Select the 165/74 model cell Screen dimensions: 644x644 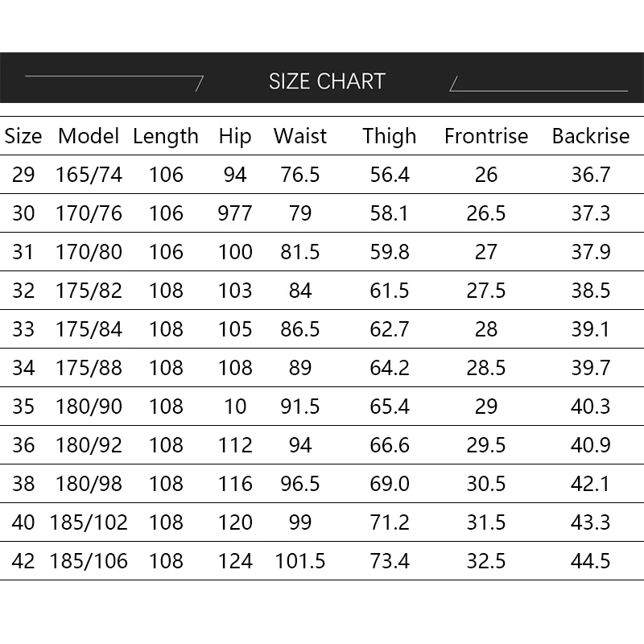(x=89, y=175)
